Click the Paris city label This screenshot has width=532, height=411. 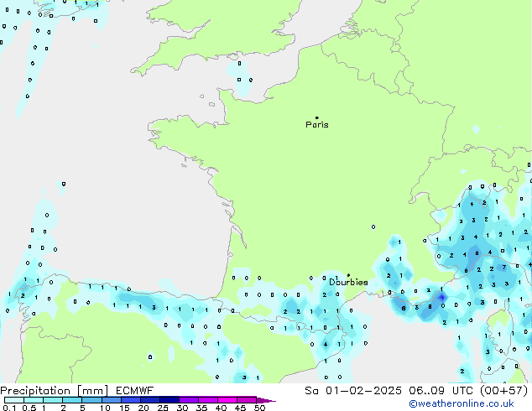pos(317,125)
